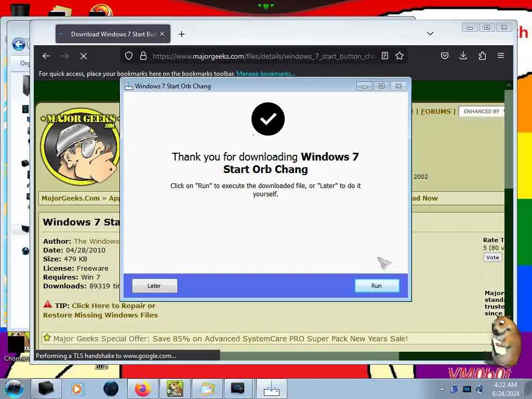Viewport: 532px width, 399px height.
Task: Click the padlock site security icon
Action: point(143,56)
